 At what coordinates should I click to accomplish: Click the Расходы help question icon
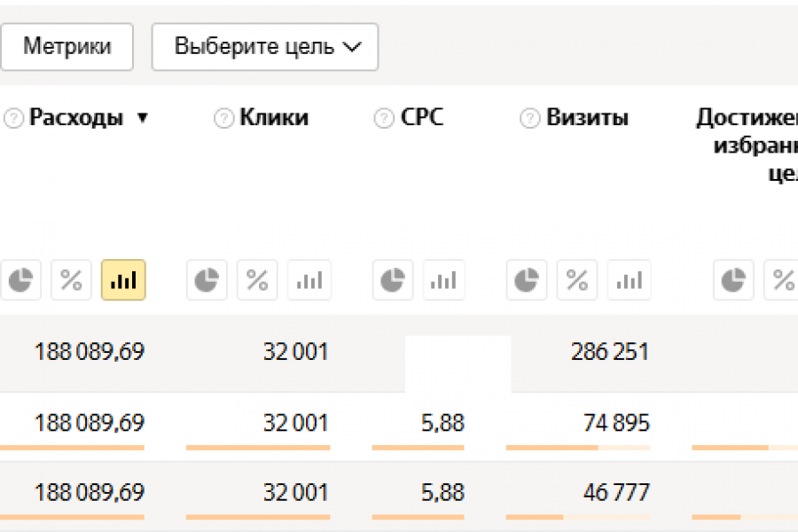tap(13, 118)
